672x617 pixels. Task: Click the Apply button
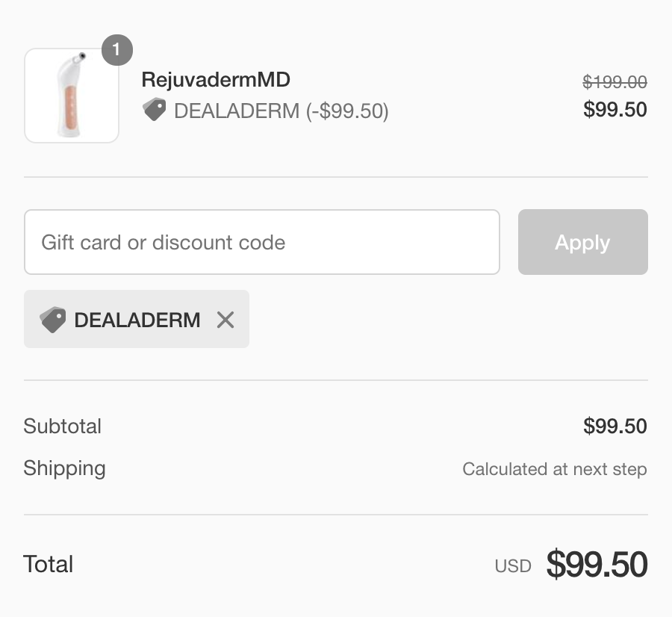click(x=583, y=242)
